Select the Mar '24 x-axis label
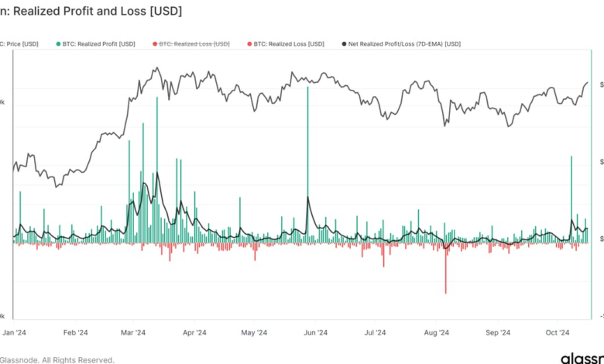 134,333
